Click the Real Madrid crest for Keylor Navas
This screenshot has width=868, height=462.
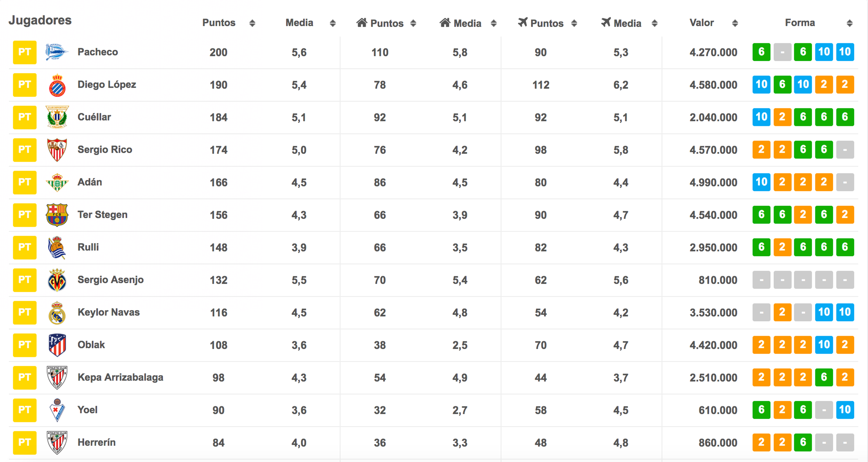click(57, 313)
